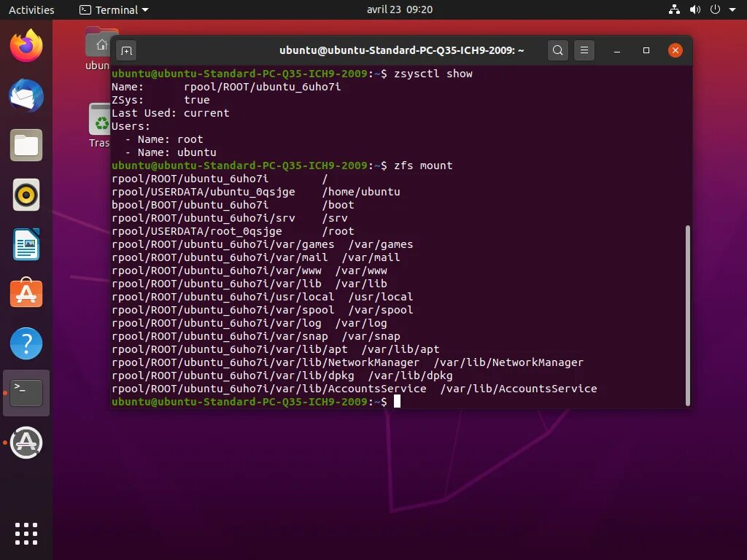Open the Activities overview
Viewport: 747px width, 560px height.
tap(31, 9)
